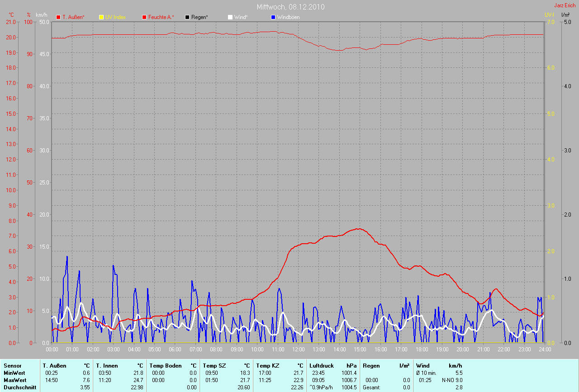
Task: Click the Luftdruck column header in table
Action: click(x=322, y=365)
